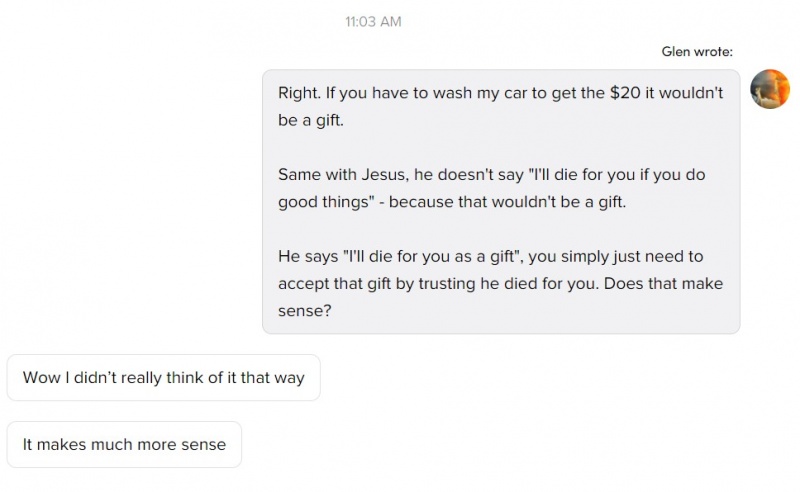This screenshot has width=800, height=492.
Task: Click the paragraph starting "Right. If you have"
Action: coord(500,106)
